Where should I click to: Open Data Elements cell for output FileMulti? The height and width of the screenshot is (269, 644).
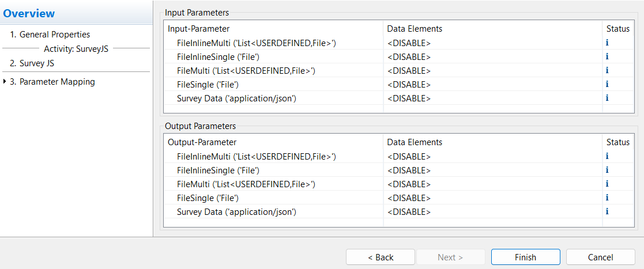click(409, 184)
